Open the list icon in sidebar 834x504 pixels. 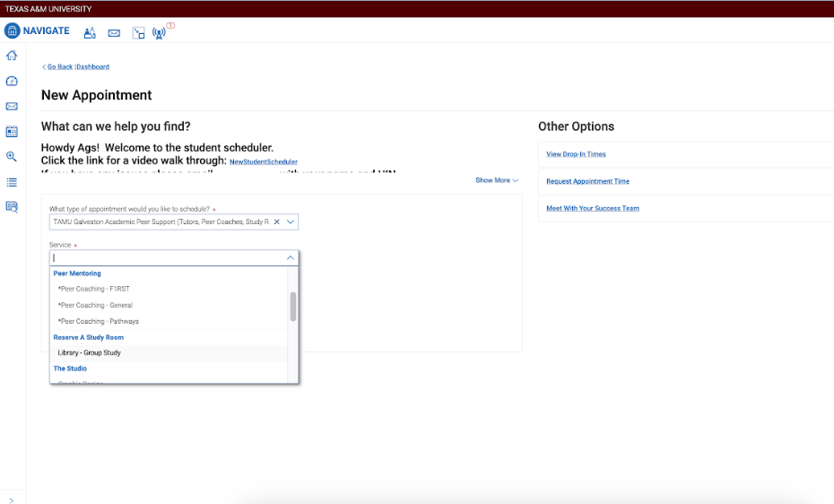pos(12,182)
